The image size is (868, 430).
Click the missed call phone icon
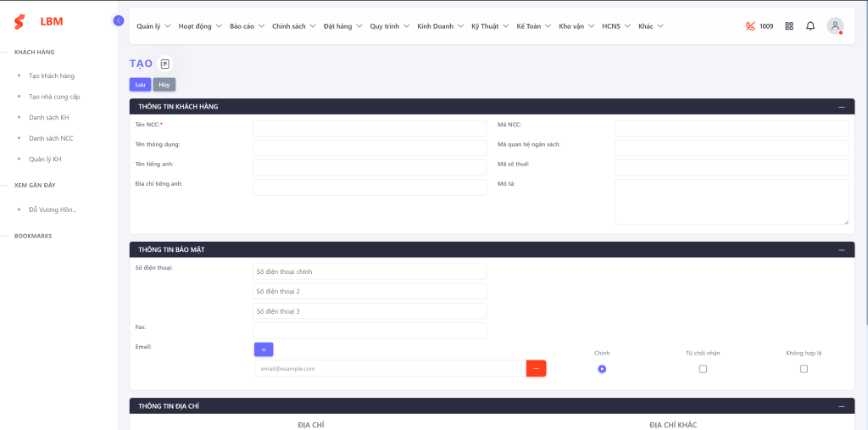[750, 26]
